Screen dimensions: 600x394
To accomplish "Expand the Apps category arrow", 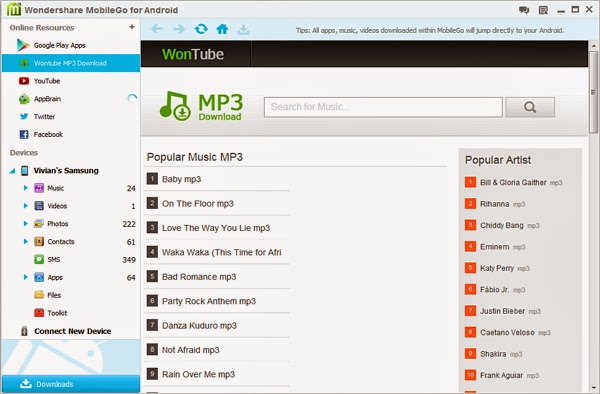I will pos(26,277).
